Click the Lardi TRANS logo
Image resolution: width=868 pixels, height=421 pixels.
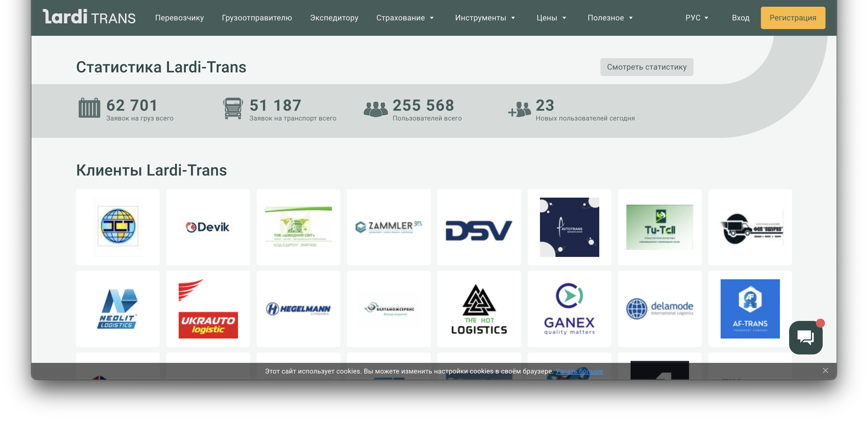(x=89, y=17)
